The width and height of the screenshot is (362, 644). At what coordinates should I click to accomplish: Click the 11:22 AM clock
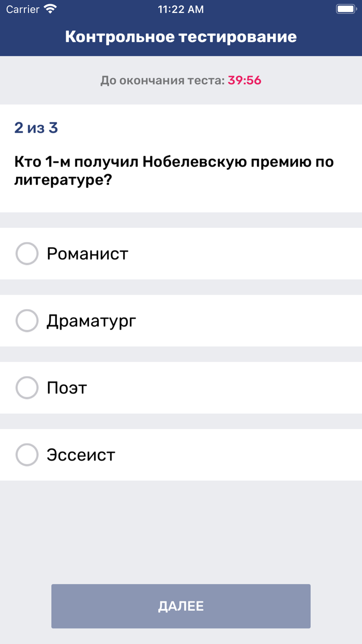click(x=181, y=9)
